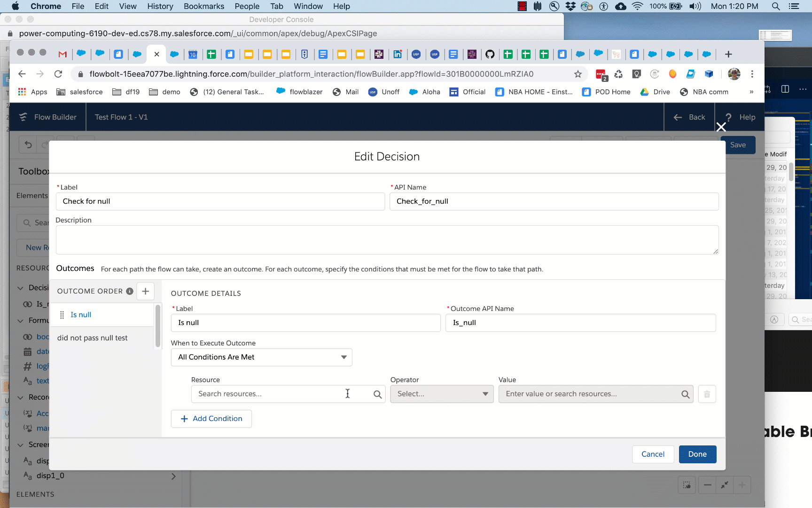812x508 pixels.
Task: Click the add outcome plus icon
Action: tap(145, 291)
